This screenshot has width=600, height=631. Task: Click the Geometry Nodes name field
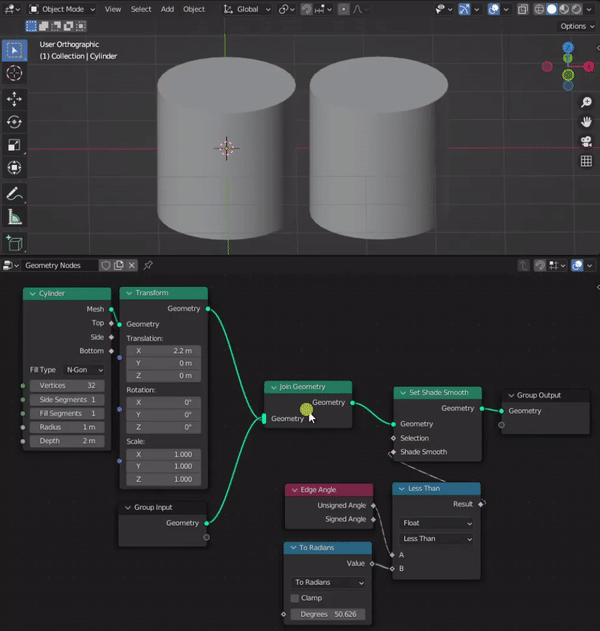60,265
